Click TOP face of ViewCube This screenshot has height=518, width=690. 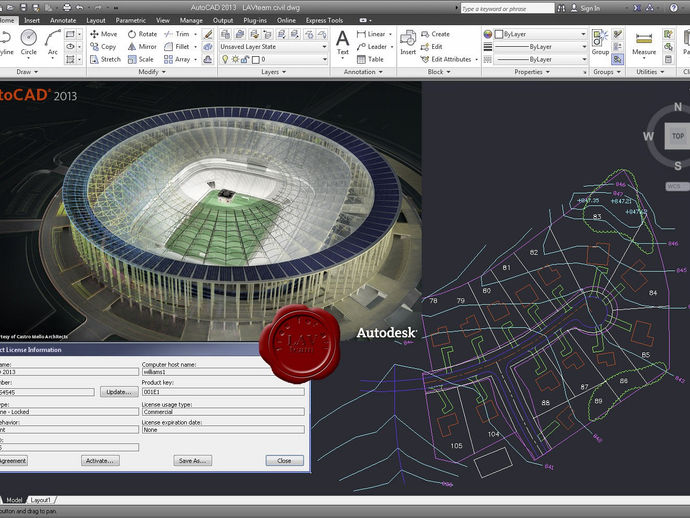678,136
